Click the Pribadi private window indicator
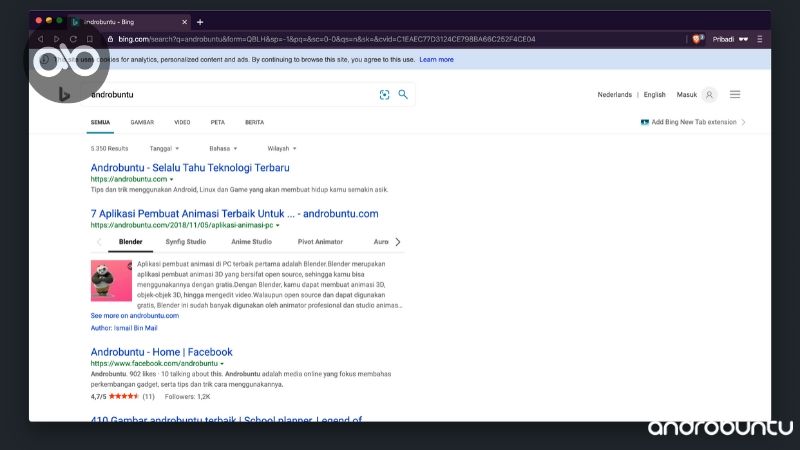This screenshot has width=800, height=450. tap(730, 39)
